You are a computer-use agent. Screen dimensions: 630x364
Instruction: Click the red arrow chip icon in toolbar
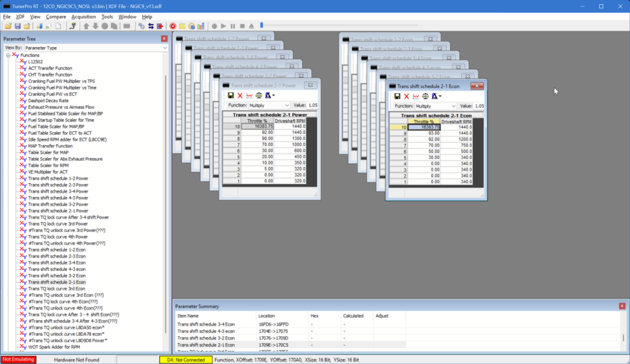(x=160, y=26)
